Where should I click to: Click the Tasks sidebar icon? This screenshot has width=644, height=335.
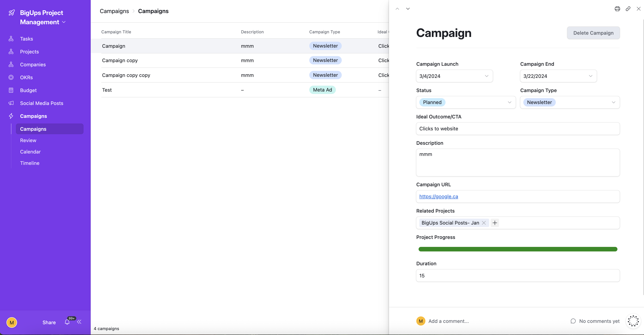click(x=11, y=39)
